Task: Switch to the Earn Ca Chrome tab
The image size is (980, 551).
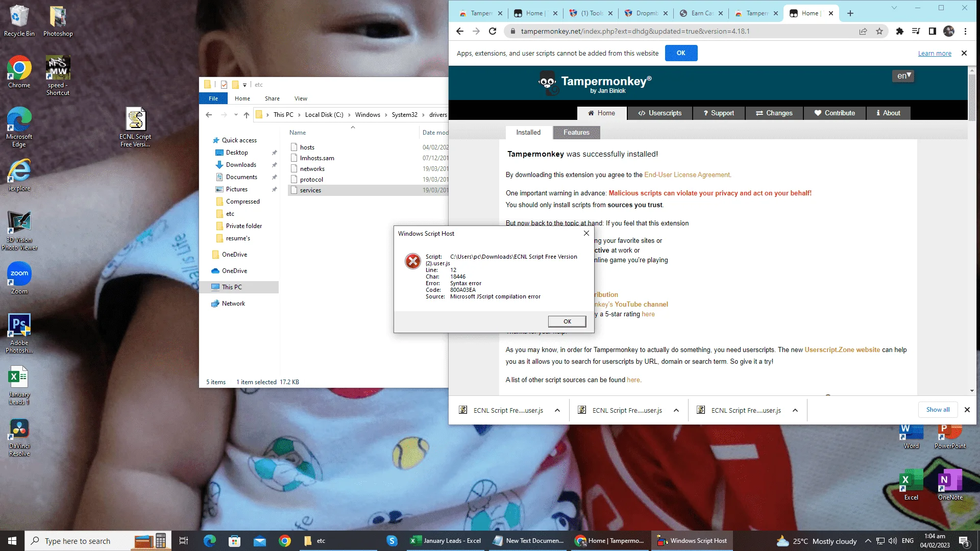Action: point(701,13)
